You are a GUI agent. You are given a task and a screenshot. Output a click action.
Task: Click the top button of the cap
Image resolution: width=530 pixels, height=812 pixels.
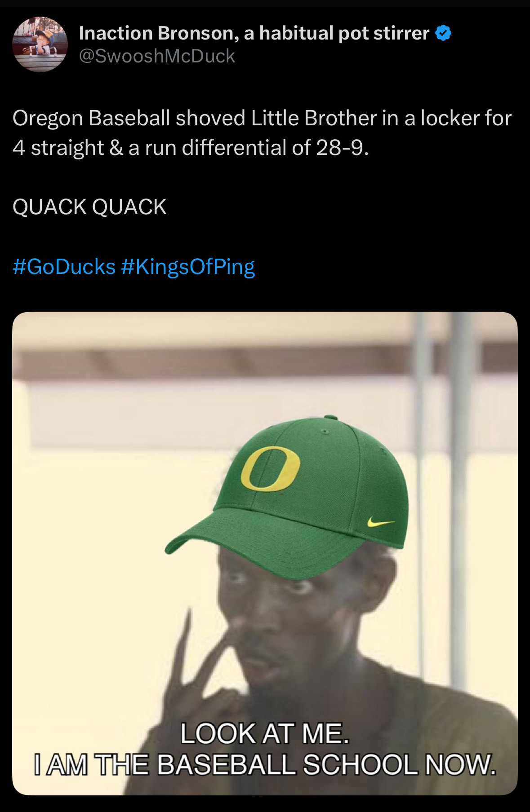coord(330,417)
